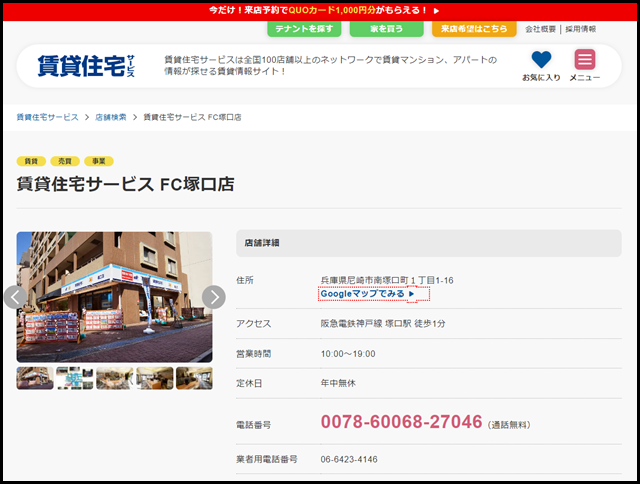This screenshot has height=484, width=640.
Task: Click the 来店希望はこちら button
Action: pyautogui.click(x=474, y=29)
